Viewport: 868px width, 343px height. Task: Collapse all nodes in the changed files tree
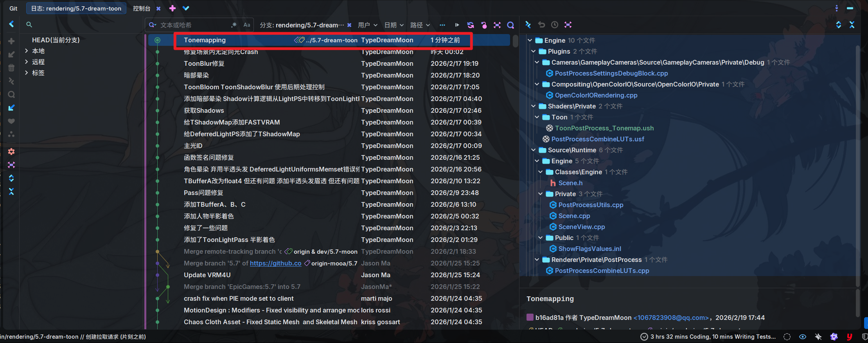(x=852, y=25)
